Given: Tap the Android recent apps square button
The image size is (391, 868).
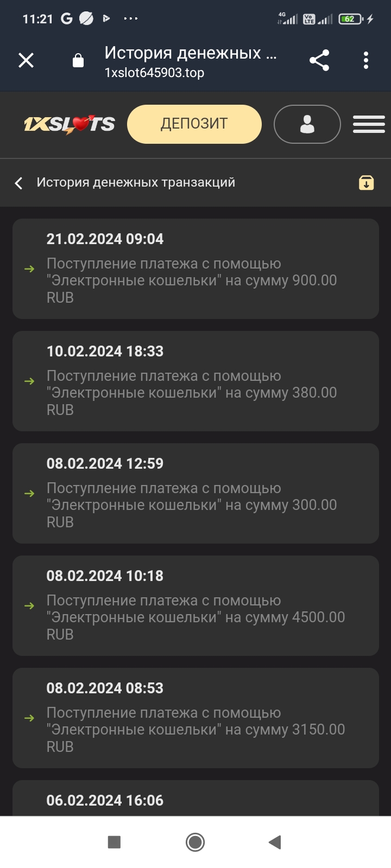Looking at the screenshot, I should (114, 842).
